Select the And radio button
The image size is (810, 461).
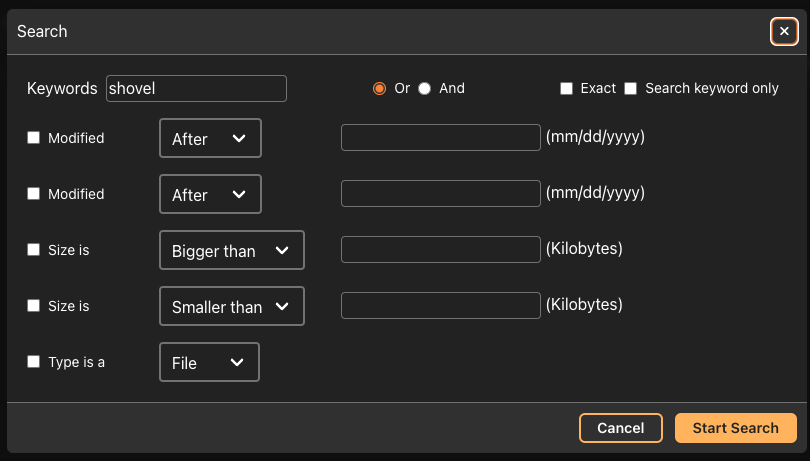pyautogui.click(x=424, y=88)
